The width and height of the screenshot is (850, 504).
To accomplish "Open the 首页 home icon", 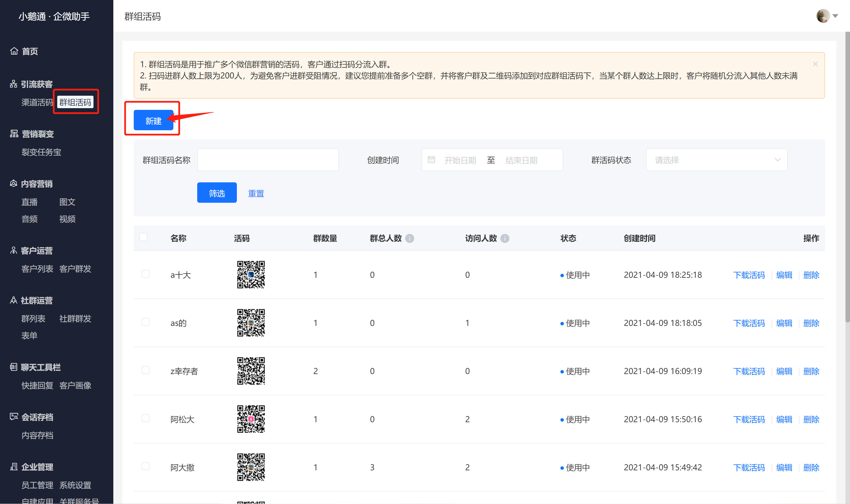I will [x=14, y=51].
